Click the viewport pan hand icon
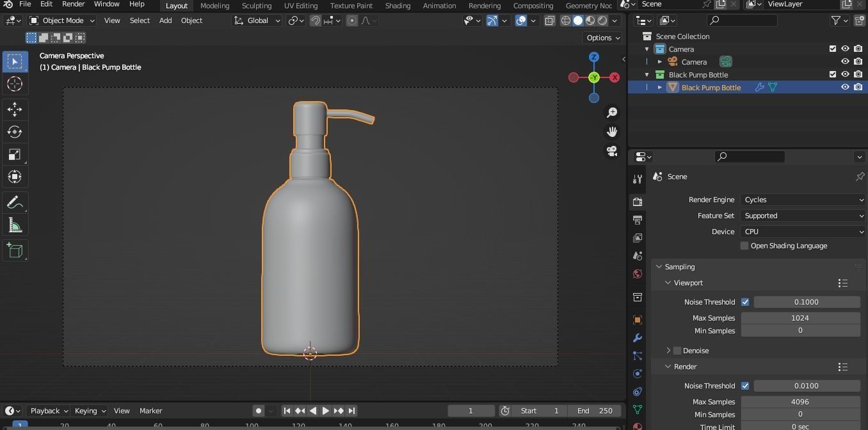 click(612, 132)
